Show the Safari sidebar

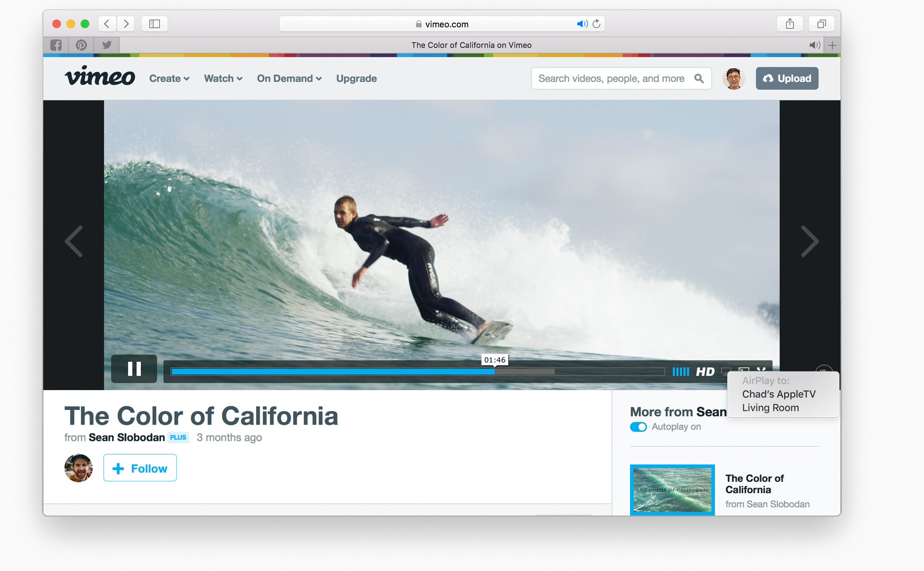[x=155, y=24]
